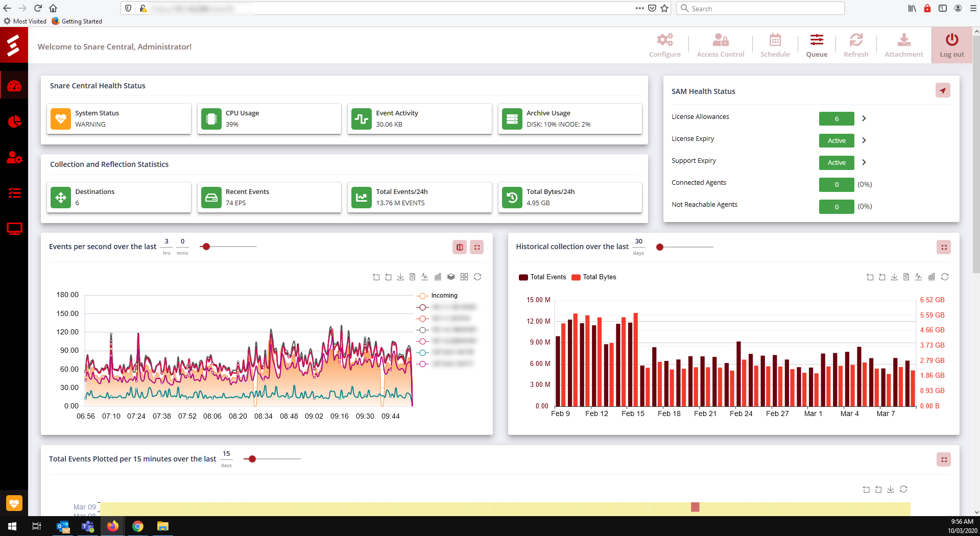
Task: Open the Total Events/24h card
Action: click(420, 198)
